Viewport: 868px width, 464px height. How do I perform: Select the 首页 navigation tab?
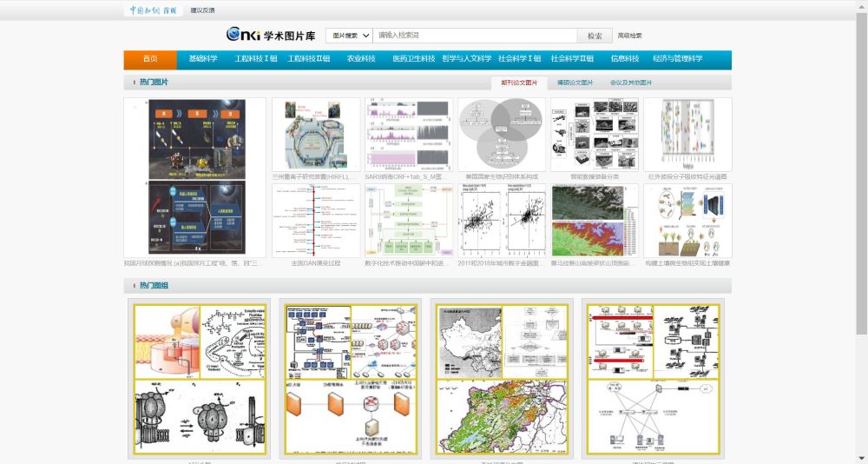(150, 59)
